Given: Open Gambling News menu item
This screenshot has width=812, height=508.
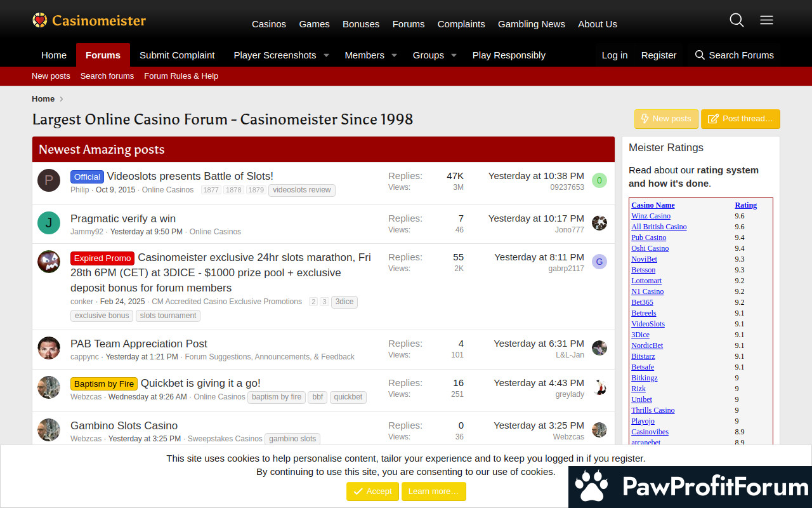Looking at the screenshot, I should click(532, 24).
